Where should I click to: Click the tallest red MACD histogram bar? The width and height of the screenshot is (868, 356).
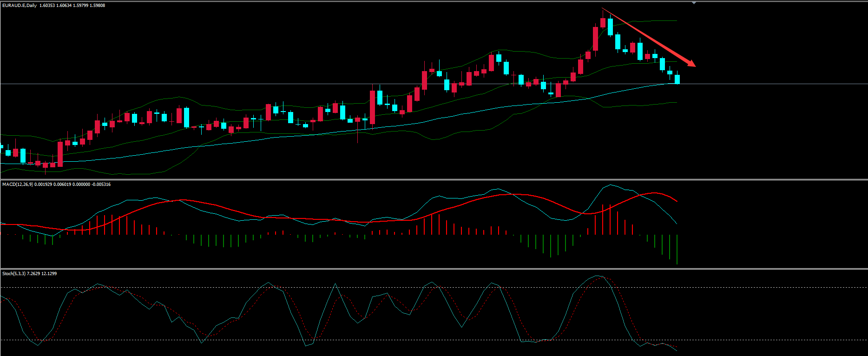(603, 219)
